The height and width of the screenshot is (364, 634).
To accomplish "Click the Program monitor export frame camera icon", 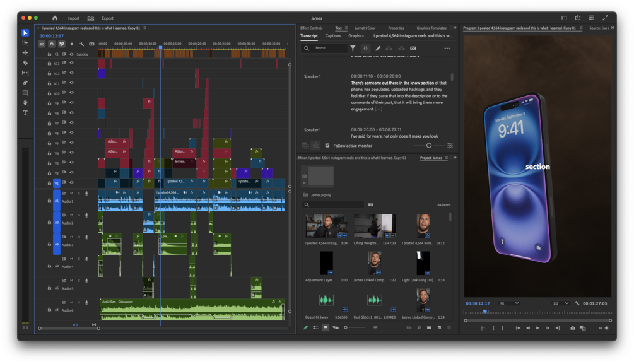I will pos(573,328).
